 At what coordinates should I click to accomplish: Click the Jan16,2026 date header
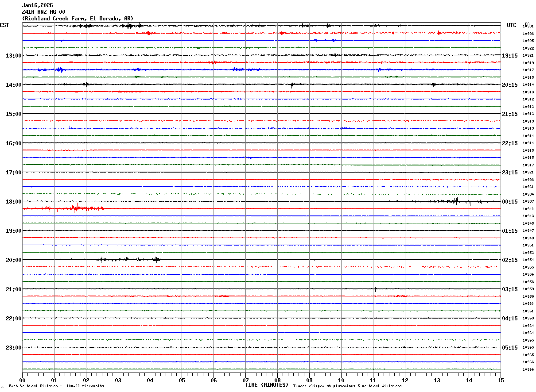[37, 5]
